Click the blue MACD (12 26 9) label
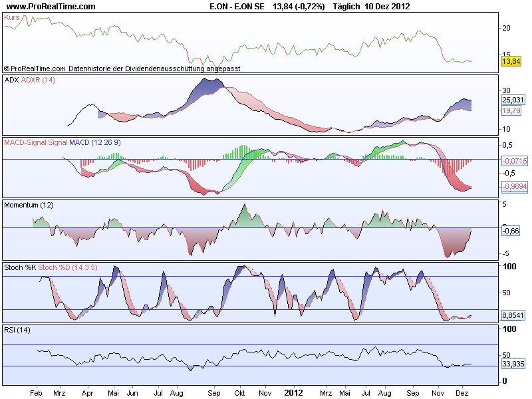 94,142
